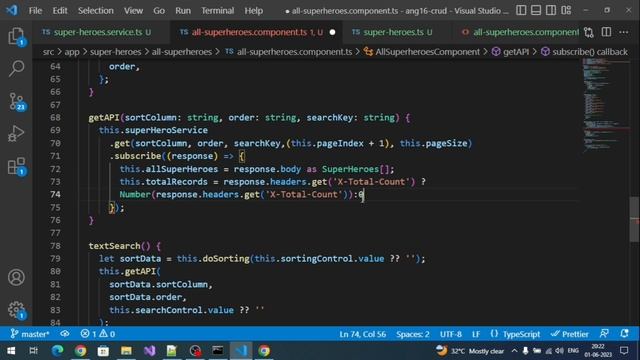Open the Manage gear icon

click(x=16, y=310)
